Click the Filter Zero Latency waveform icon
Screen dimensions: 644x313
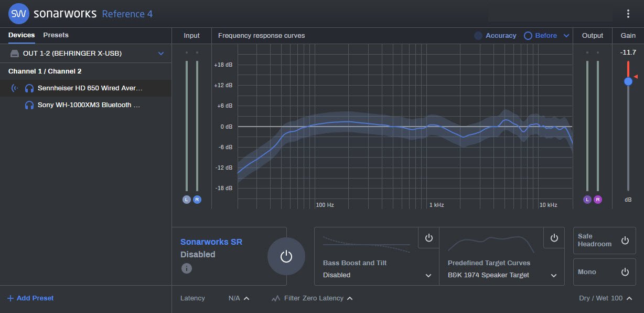tap(276, 298)
